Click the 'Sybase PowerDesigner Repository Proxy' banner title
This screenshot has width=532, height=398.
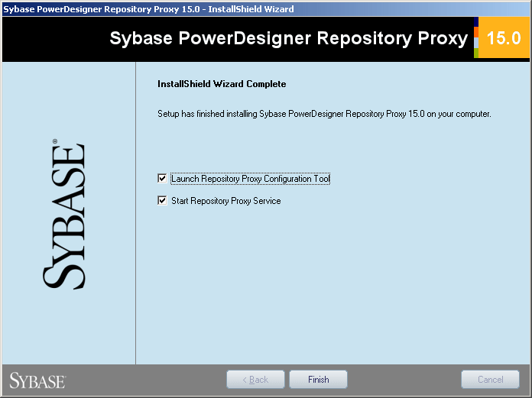289,38
